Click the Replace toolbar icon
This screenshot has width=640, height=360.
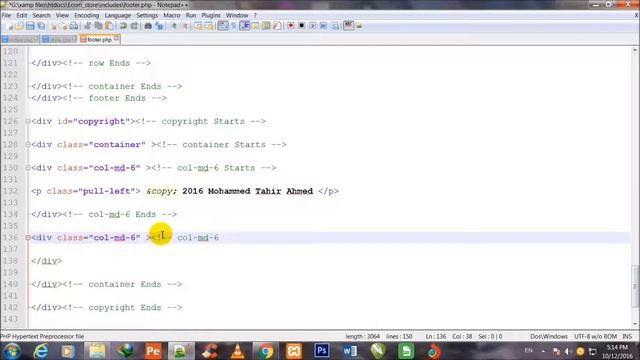point(159,26)
